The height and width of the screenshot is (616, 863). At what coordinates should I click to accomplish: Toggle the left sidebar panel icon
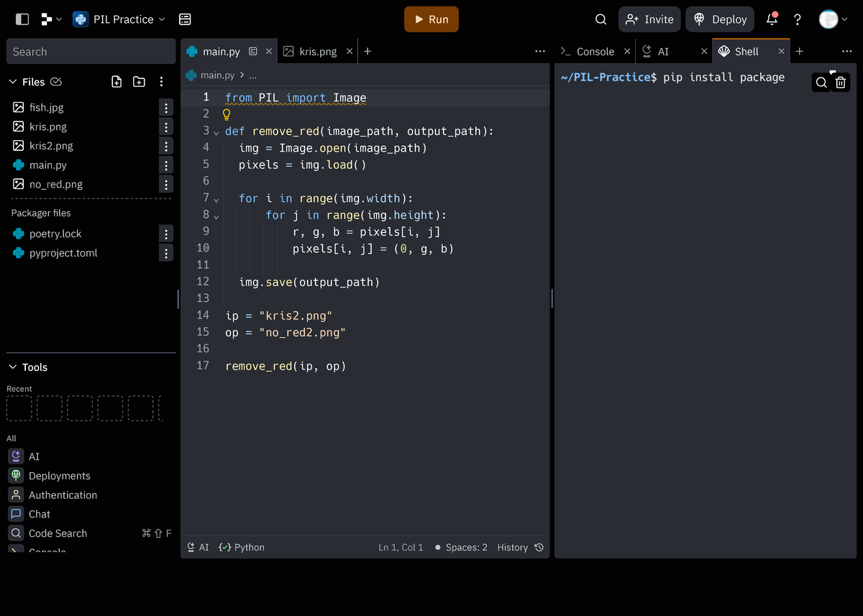[22, 19]
